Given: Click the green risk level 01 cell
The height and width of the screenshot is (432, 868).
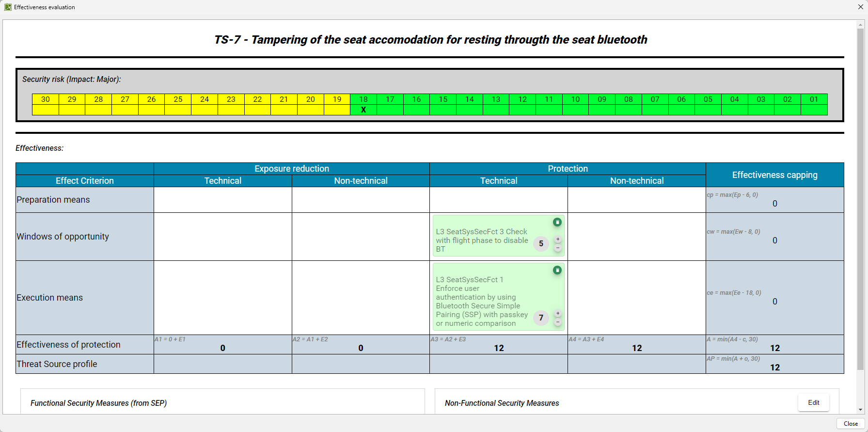Looking at the screenshot, I should 814,104.
